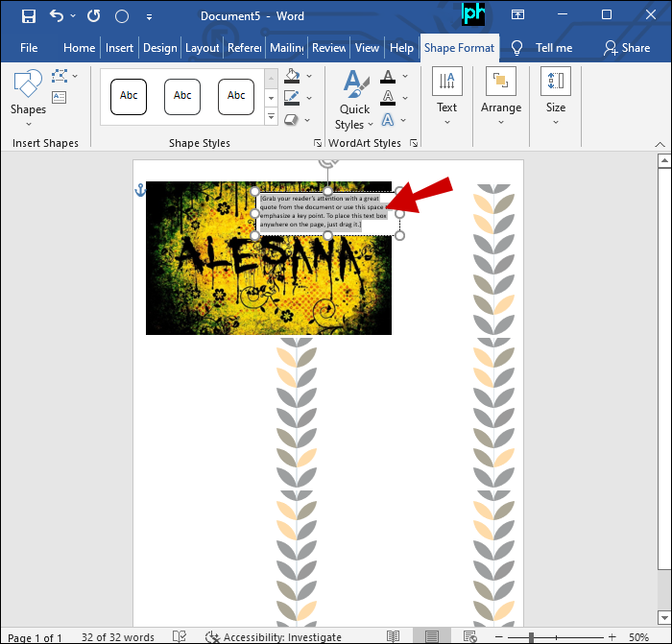672x644 pixels.
Task: Expand the Shape Styles gallery More arrow
Action: [x=271, y=116]
